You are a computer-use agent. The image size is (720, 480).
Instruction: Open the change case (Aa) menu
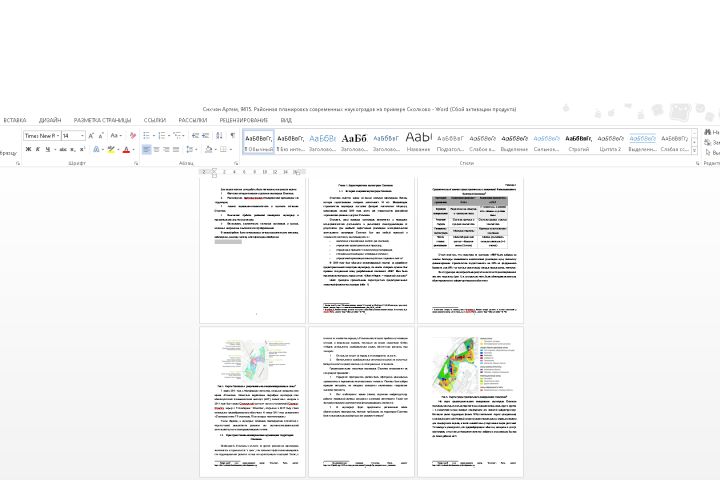114,136
